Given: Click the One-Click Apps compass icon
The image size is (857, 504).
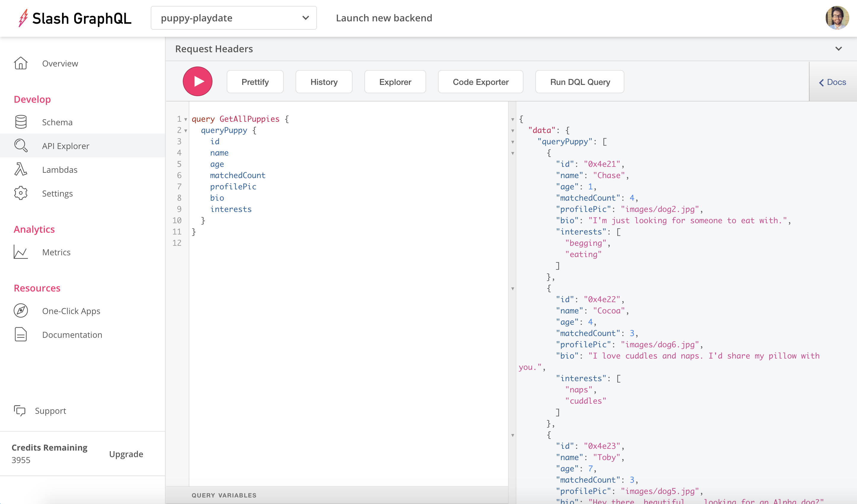Looking at the screenshot, I should click(21, 311).
